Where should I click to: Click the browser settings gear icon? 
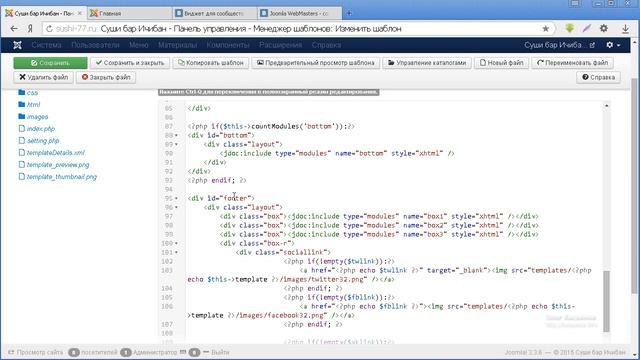click(604, 28)
